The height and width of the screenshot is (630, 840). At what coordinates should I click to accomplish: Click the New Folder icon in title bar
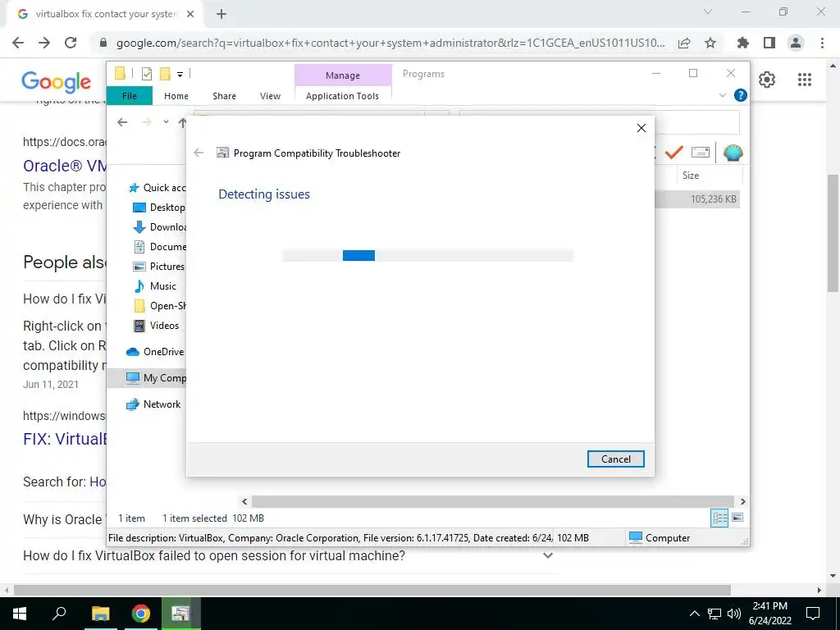pos(165,73)
